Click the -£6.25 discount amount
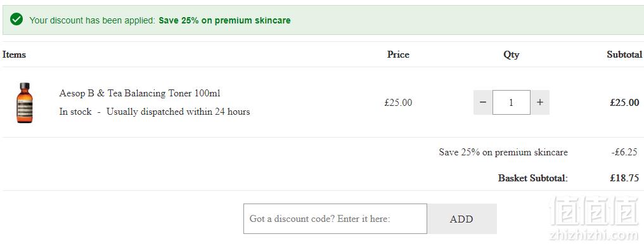 [624, 152]
